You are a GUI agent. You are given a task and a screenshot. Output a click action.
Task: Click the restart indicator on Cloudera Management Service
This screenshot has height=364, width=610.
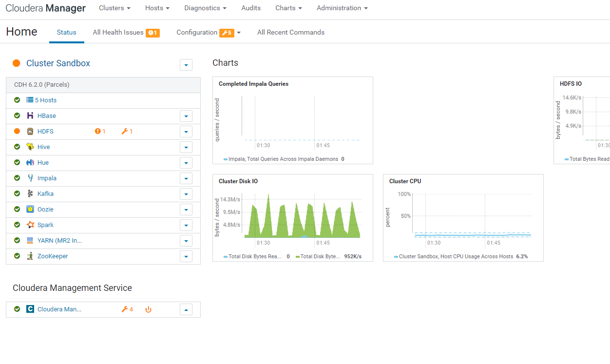[x=148, y=309]
